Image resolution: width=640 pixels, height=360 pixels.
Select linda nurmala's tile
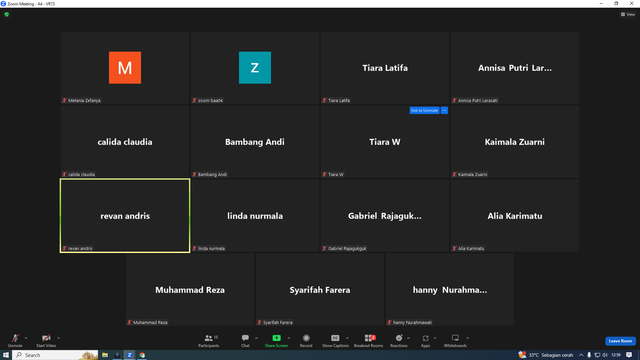tap(255, 216)
